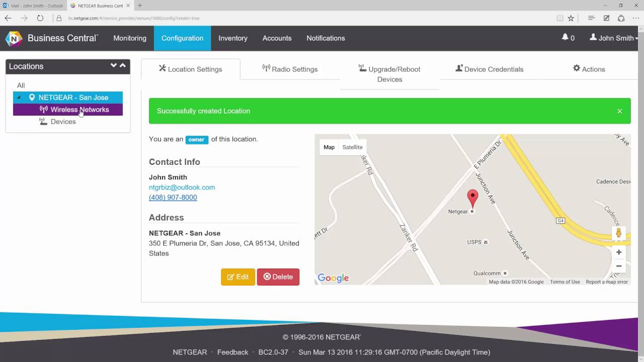Screen dimensions: 644x362
Task: Click the Delete location button
Action: tap(278, 277)
